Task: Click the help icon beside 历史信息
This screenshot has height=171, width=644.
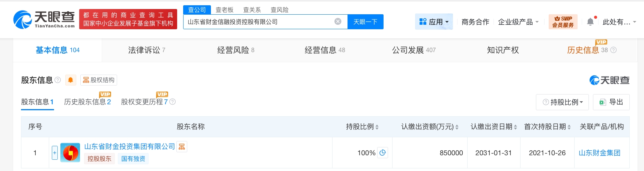Action: (614, 50)
